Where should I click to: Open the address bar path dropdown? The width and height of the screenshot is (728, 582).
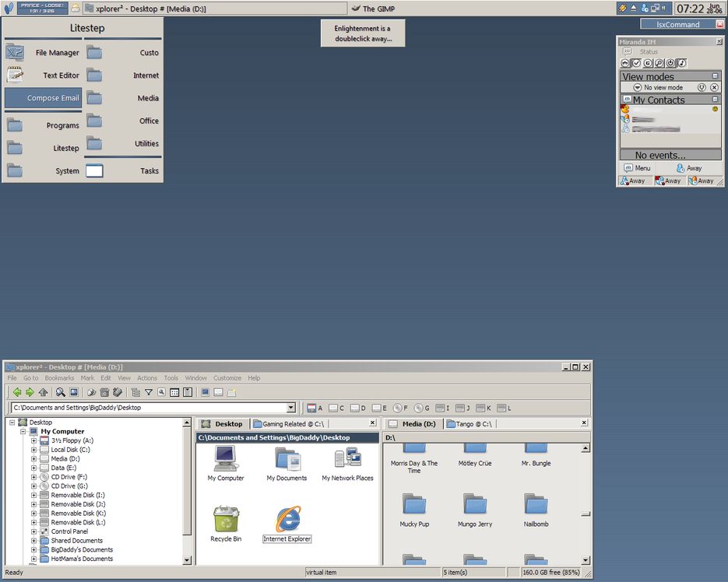(x=291, y=408)
